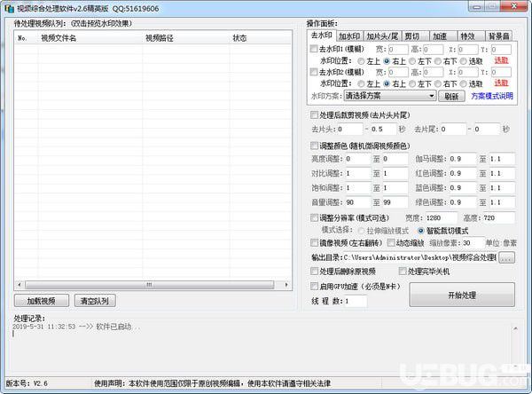The width and height of the screenshot is (532, 394).
Task: Click the 高度 field showing 720
Action: tap(498, 218)
